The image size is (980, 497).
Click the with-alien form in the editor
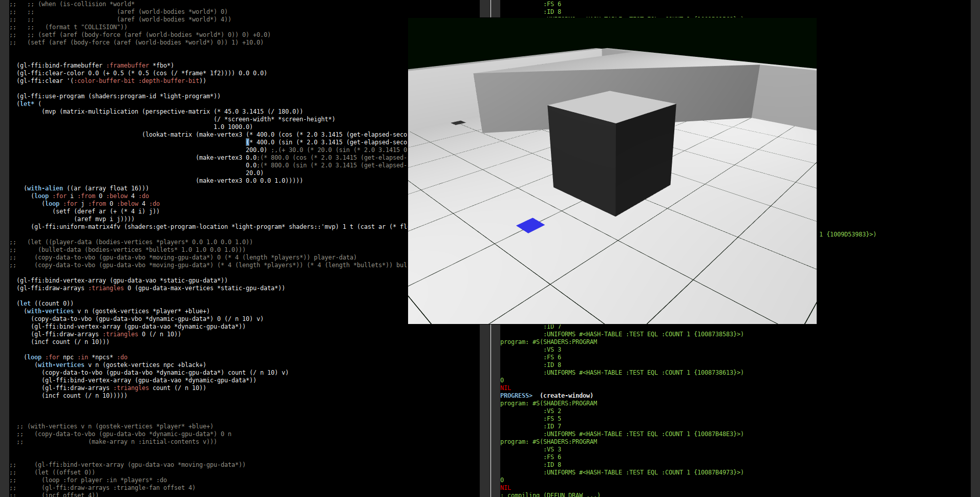[45, 188]
